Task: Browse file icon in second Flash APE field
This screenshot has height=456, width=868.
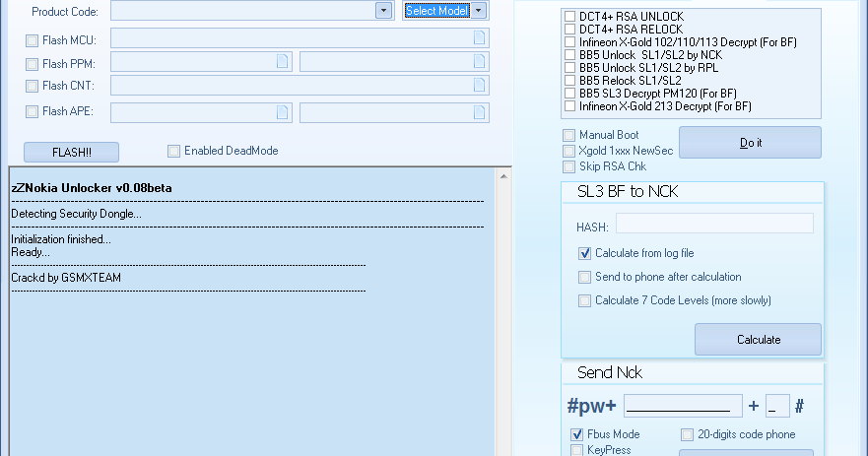Action: pos(479,112)
